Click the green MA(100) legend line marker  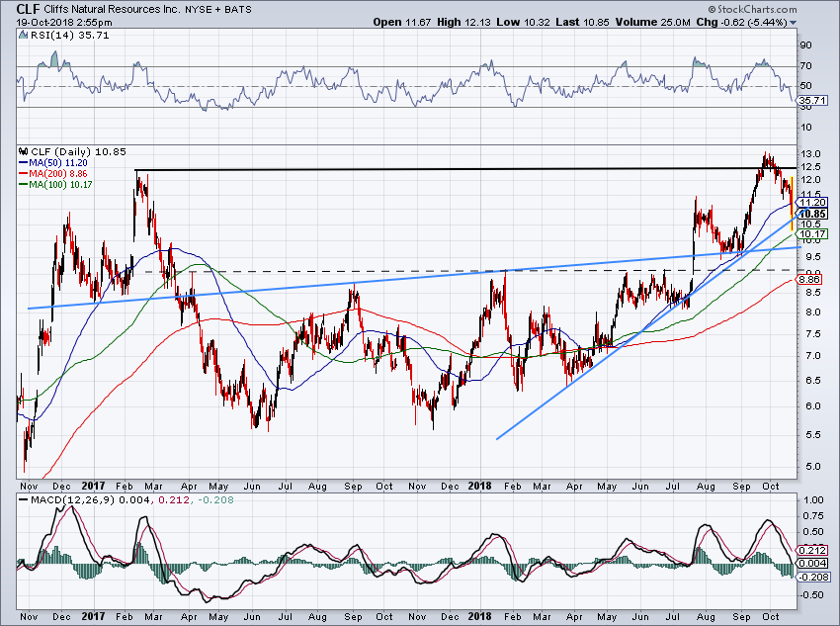(24, 184)
